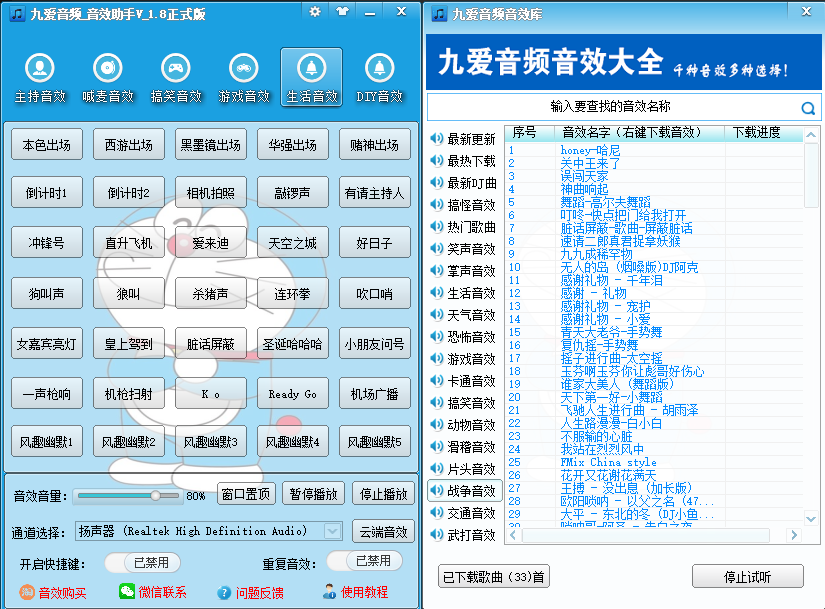
Task: Click the 暂停播放 button
Action: 313,494
